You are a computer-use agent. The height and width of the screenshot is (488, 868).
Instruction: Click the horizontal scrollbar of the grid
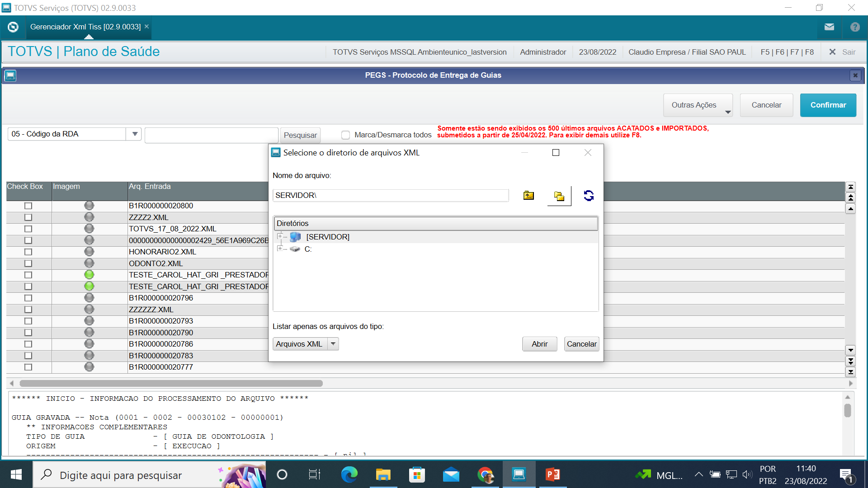(171, 384)
